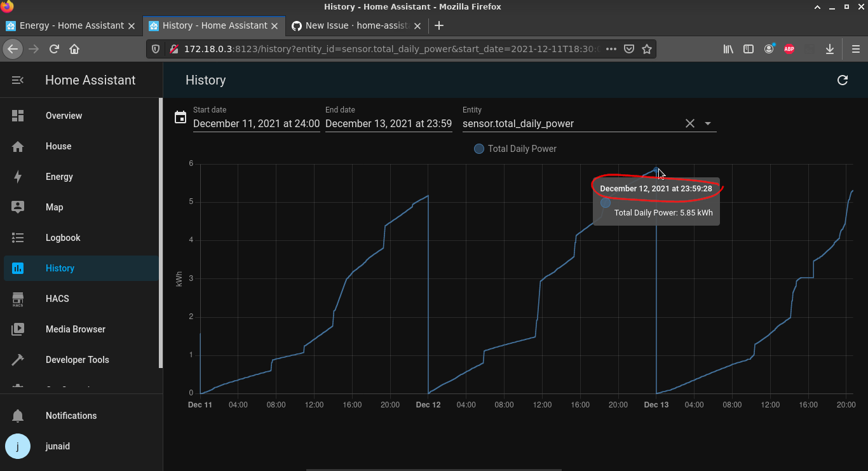This screenshot has width=868, height=471.
Task: Open HACS from the sidebar
Action: tap(57, 299)
